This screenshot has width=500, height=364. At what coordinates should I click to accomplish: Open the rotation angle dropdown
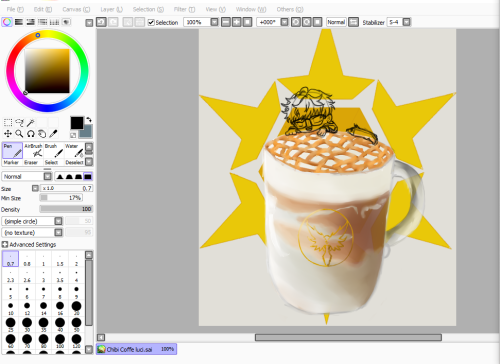coord(284,22)
